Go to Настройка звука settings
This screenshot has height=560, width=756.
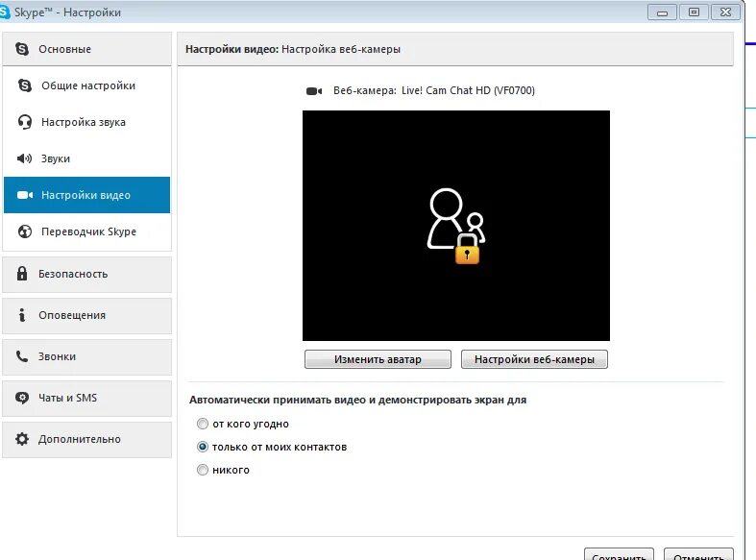pos(86,122)
